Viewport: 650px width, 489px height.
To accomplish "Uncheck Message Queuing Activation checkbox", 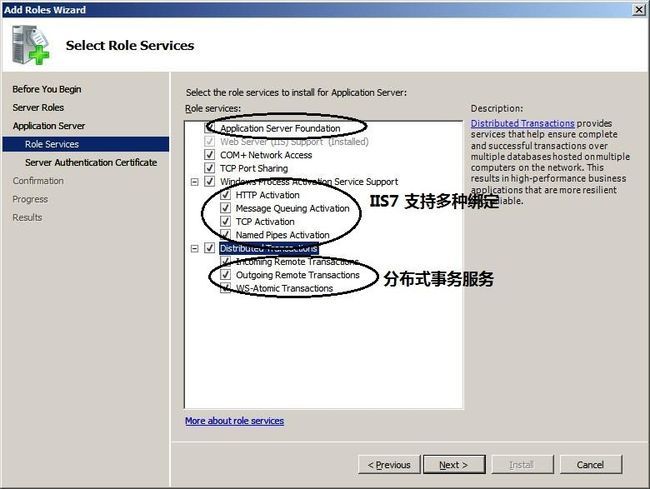I will [x=226, y=208].
